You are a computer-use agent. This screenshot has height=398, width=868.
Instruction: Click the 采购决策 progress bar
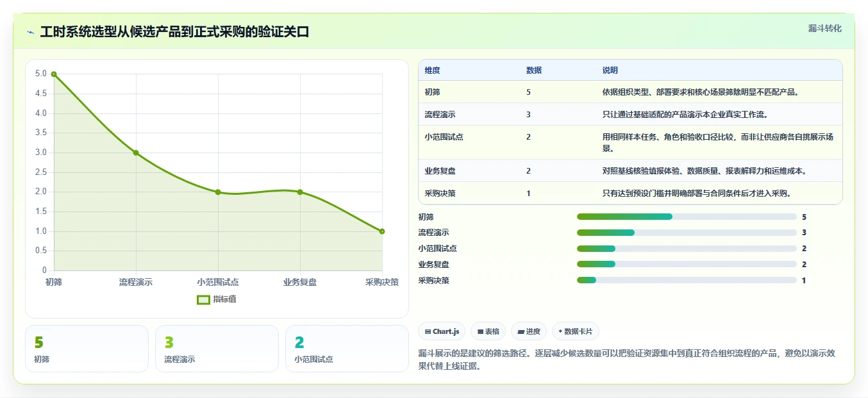(x=687, y=280)
